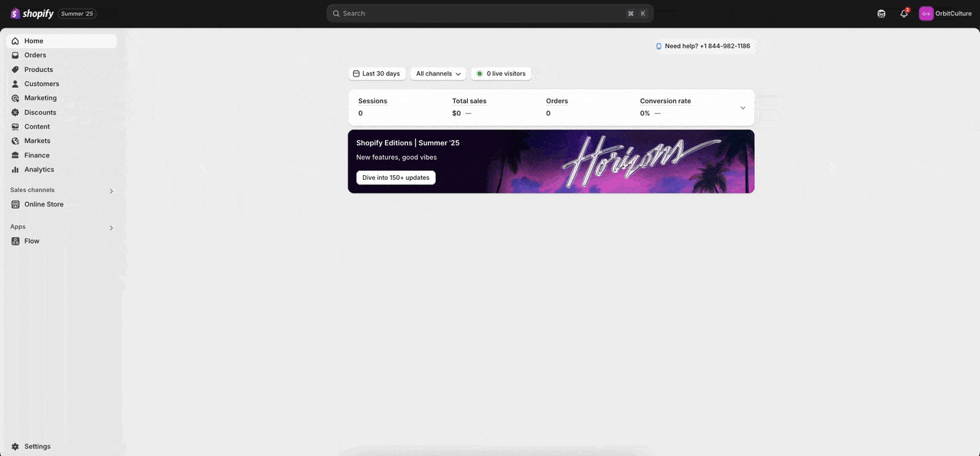Expand the Sales channels chevron
980x456 pixels.
point(111,191)
